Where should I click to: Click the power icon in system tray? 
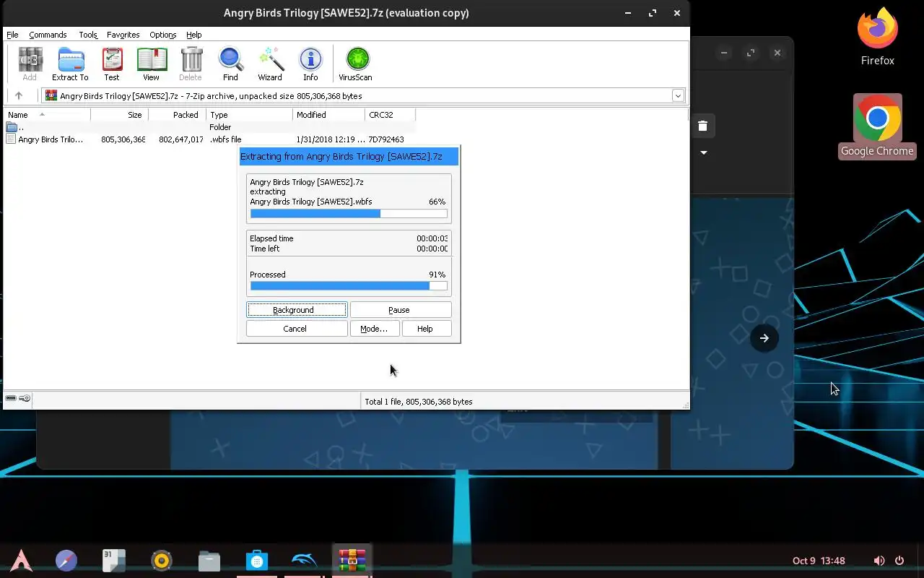899,561
